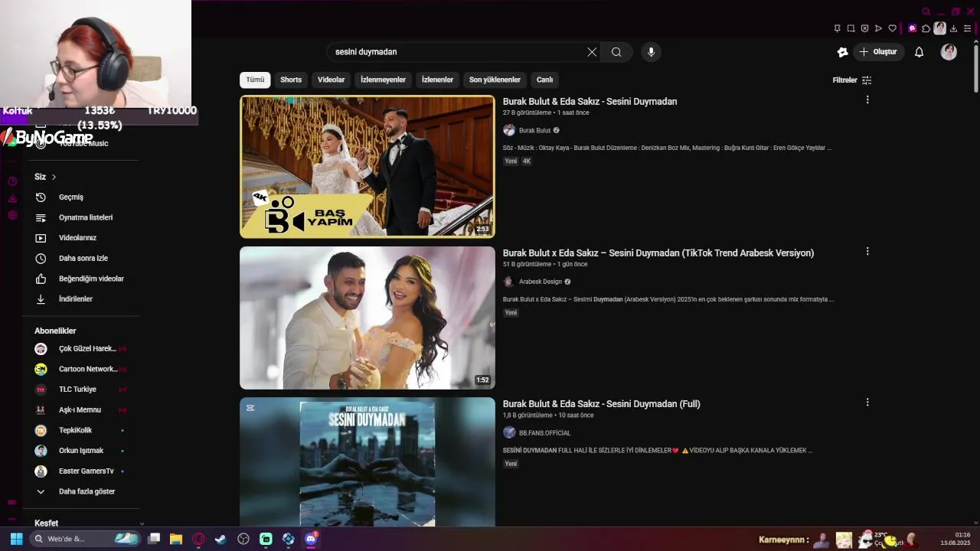
Task: Open the browser downloads icon
Action: coord(953,28)
